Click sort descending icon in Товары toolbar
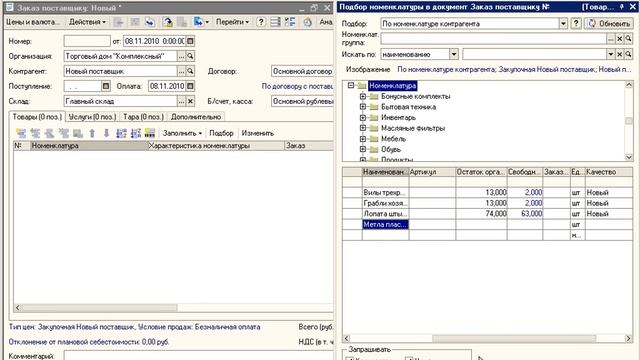 coord(136,133)
